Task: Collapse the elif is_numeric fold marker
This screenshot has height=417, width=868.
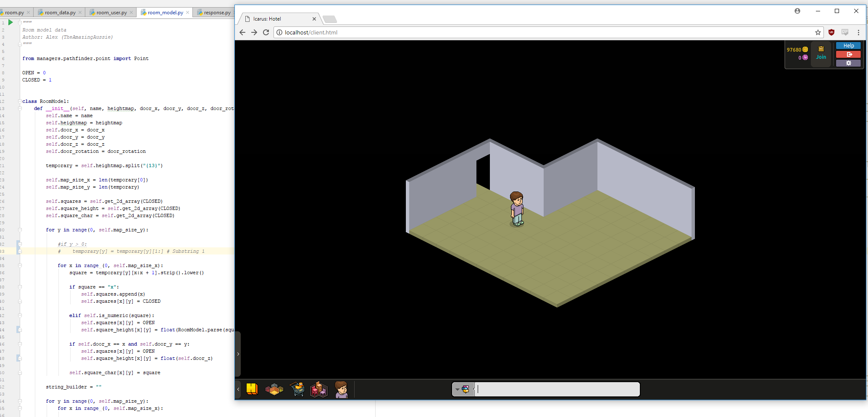Action: click(20, 315)
